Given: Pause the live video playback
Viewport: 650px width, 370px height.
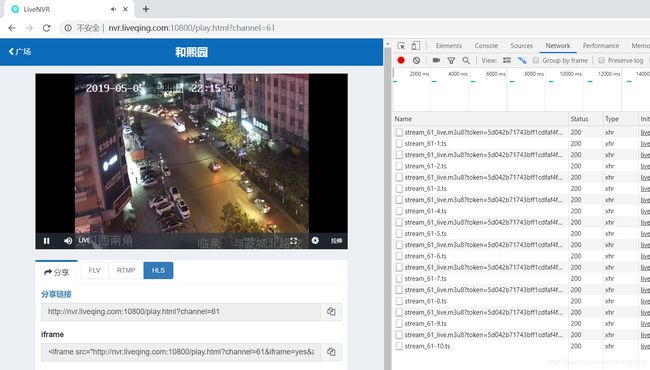Looking at the screenshot, I should click(x=46, y=241).
